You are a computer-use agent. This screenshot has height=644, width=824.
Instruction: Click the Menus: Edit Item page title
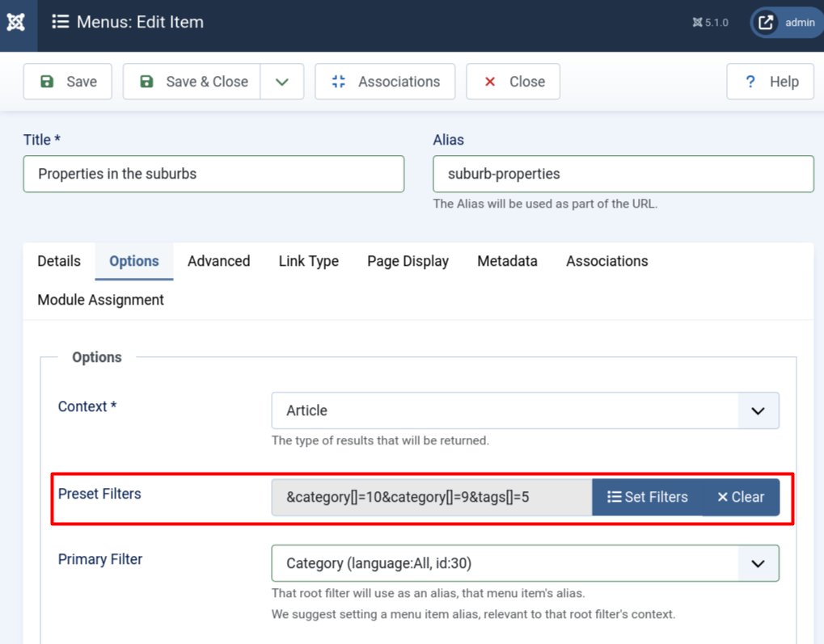[141, 22]
